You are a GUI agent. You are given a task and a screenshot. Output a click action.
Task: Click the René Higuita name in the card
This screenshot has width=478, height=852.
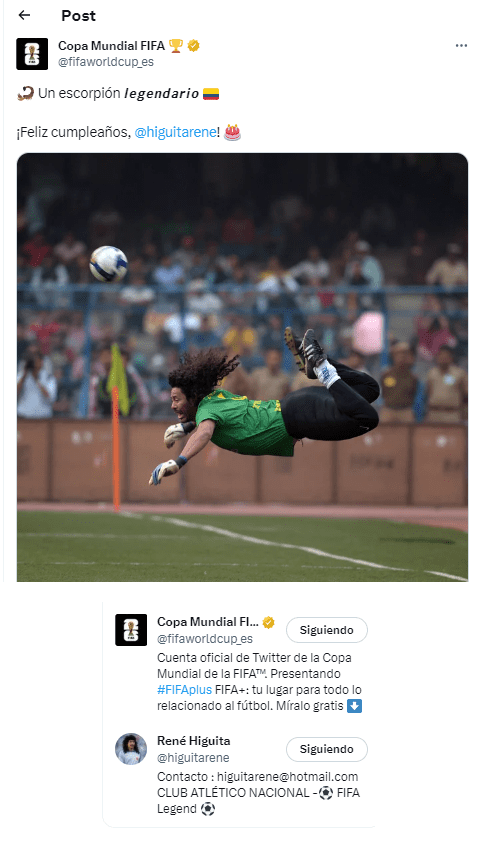[193, 741]
